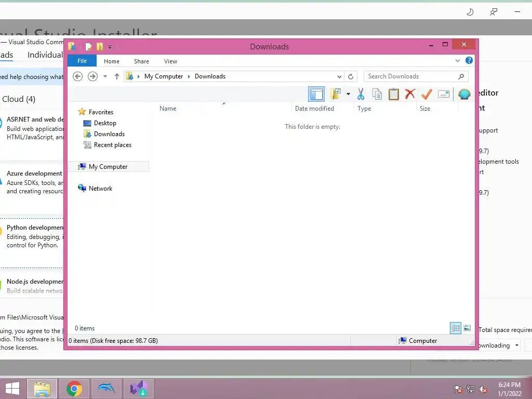Click the muted volume tray icon
The height and width of the screenshot is (399, 532).
[x=483, y=389]
